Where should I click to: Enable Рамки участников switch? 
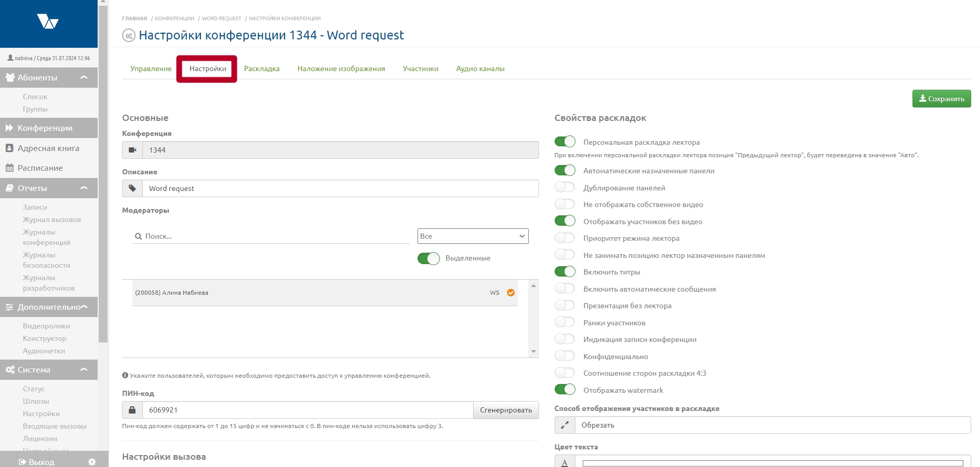565,322
